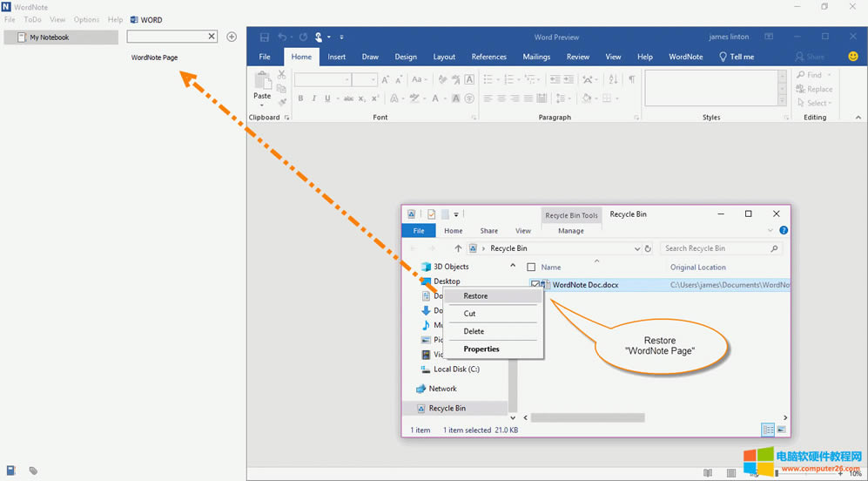Click the tag icon in WordNote's bottom-left corner
The image size is (868, 481).
(33, 471)
